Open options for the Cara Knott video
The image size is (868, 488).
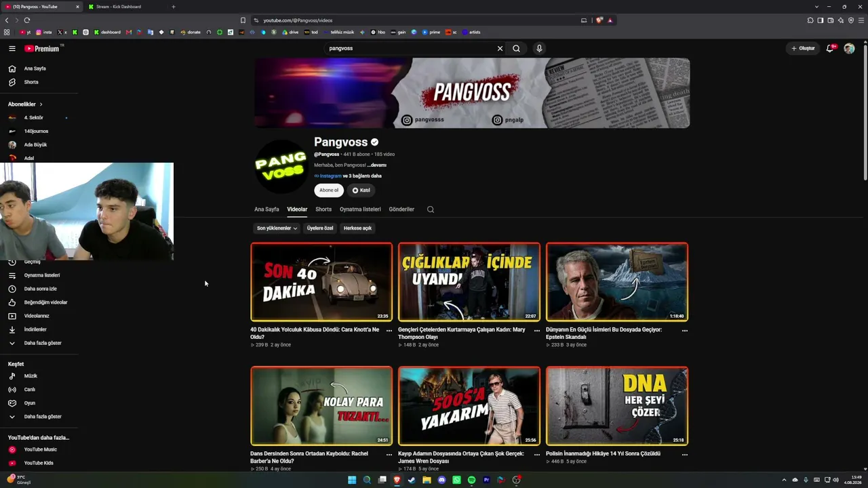389,331
